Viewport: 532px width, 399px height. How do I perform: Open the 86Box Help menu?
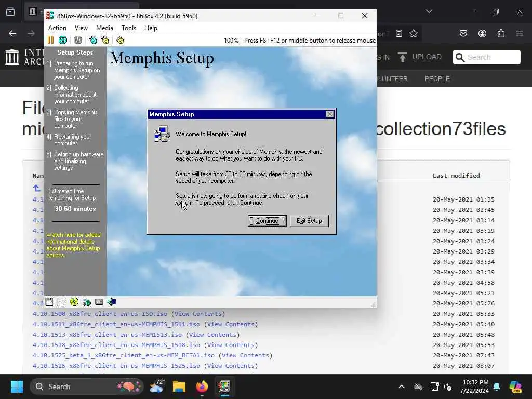point(151,28)
